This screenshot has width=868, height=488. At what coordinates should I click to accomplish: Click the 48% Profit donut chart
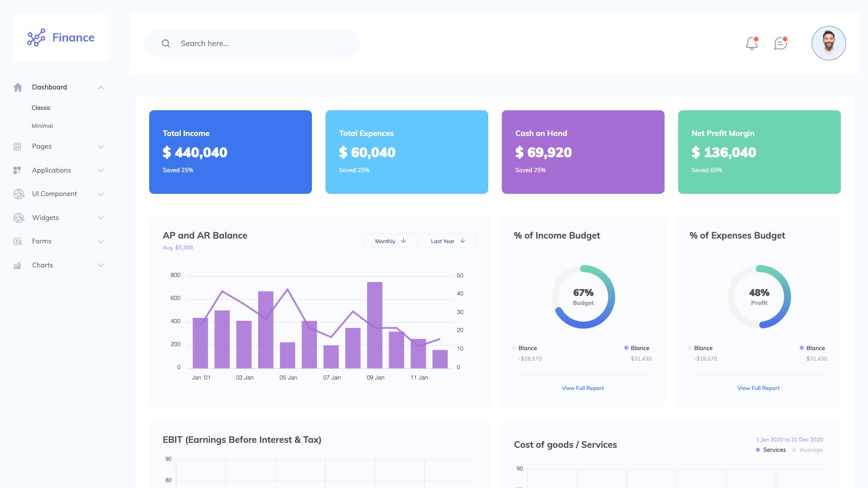(x=759, y=296)
